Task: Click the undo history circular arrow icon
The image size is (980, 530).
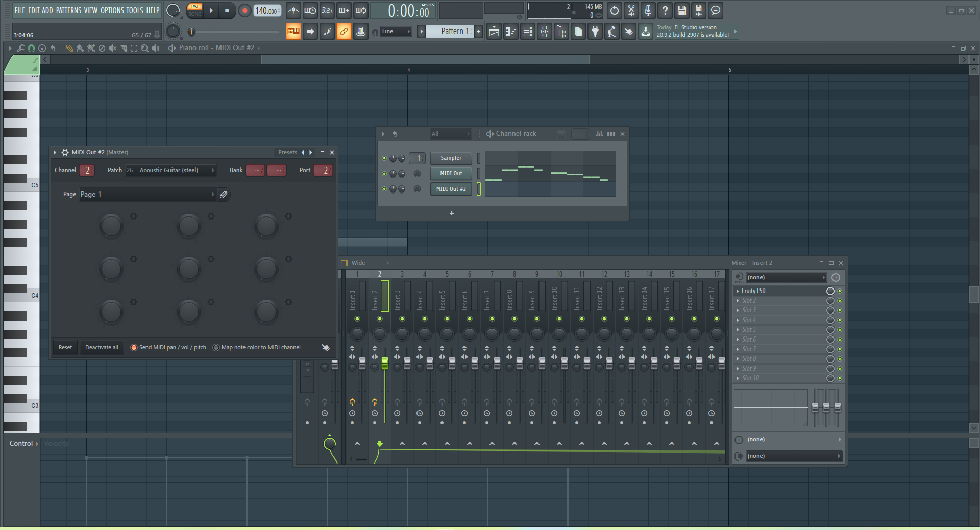Action: coord(615,10)
